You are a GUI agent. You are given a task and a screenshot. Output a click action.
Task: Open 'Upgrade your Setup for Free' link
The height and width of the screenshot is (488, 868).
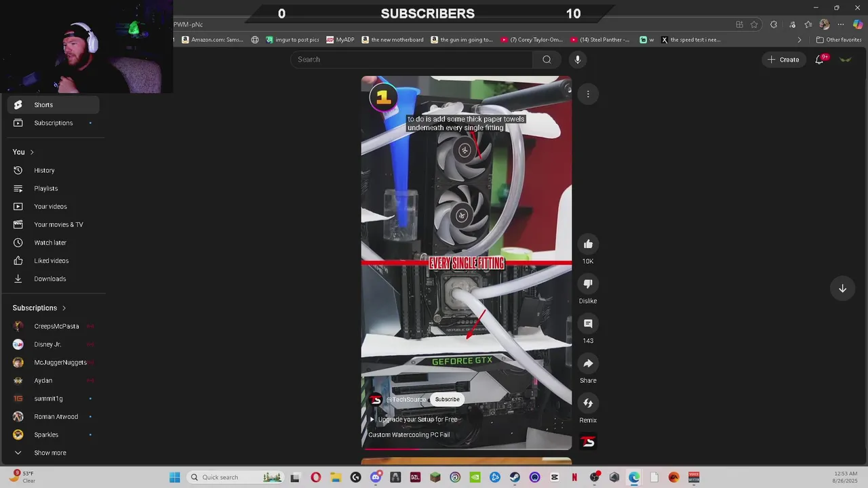click(414, 420)
